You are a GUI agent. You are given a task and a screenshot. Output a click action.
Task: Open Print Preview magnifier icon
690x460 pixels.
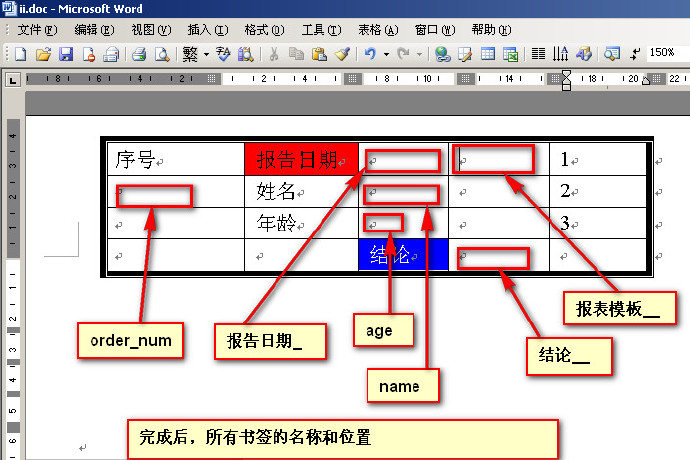[162, 54]
